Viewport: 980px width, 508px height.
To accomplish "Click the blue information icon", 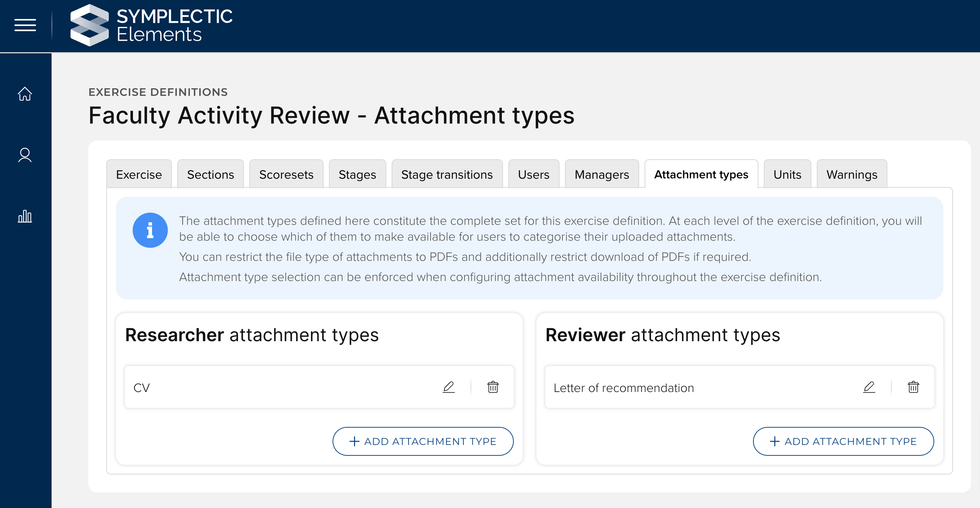I will tap(150, 230).
